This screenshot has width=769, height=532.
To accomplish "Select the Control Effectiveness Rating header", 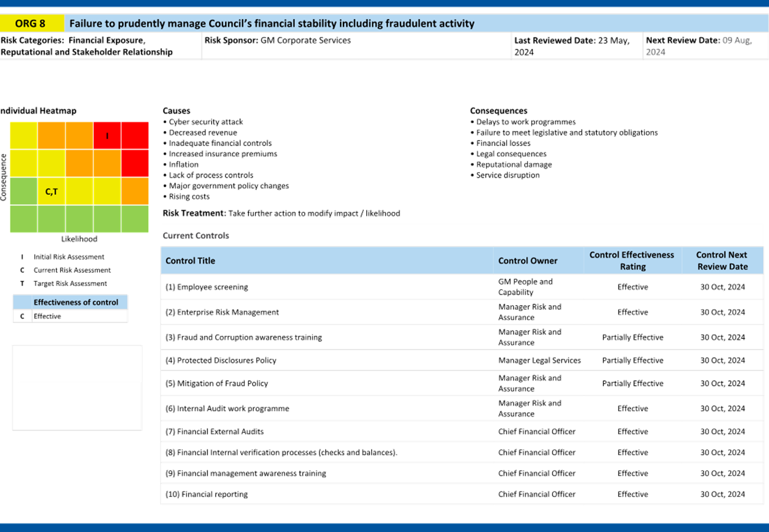I will click(632, 261).
